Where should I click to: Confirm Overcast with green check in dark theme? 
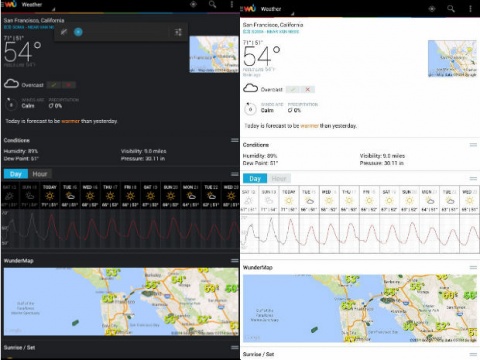click(54, 85)
